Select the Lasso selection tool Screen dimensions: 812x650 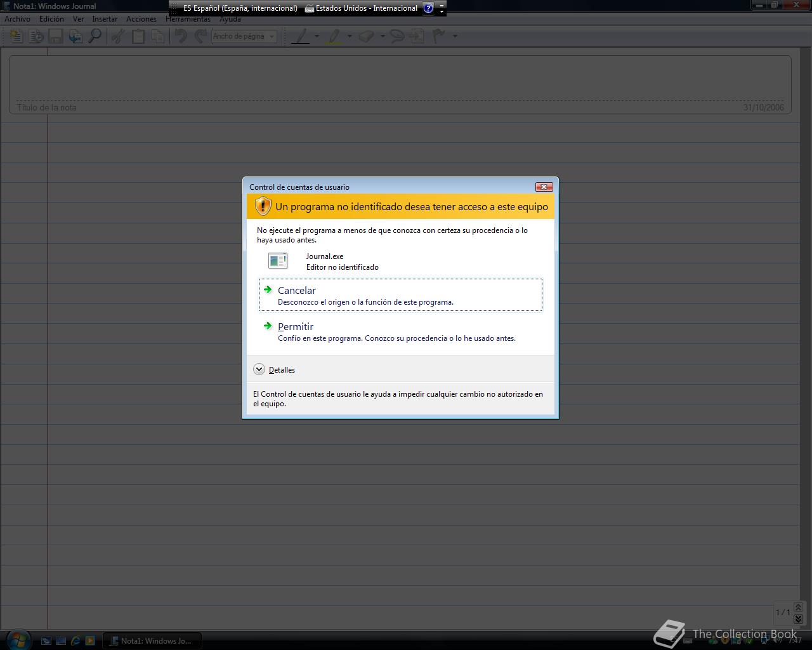pos(397,36)
